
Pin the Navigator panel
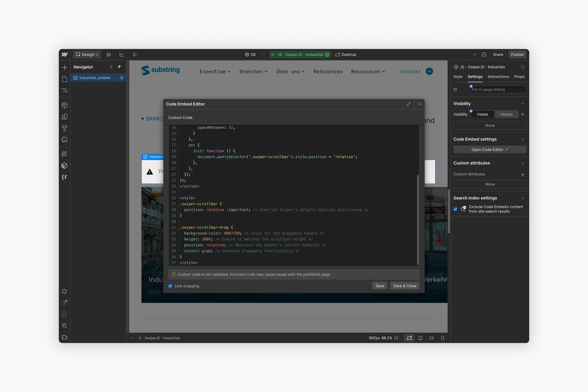(x=119, y=67)
